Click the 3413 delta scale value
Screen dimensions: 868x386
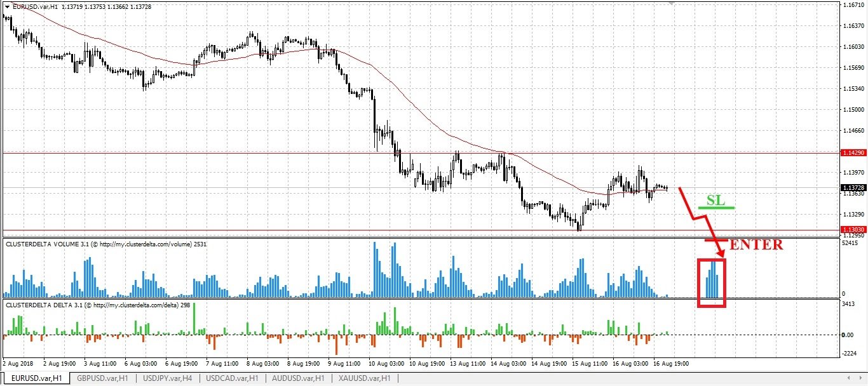point(848,305)
